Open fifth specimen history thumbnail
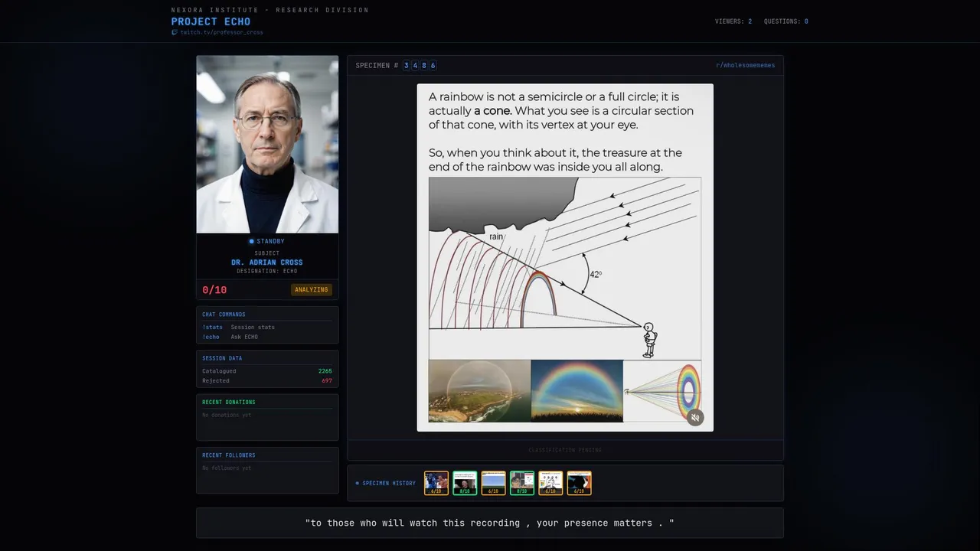 point(550,483)
